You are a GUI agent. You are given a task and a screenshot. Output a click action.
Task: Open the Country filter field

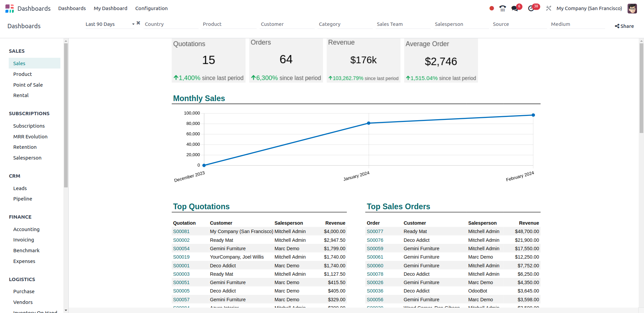(171, 24)
